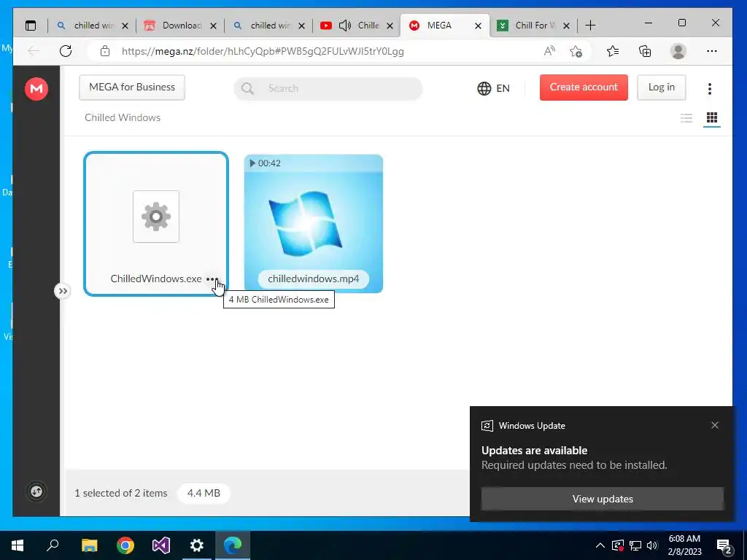Screen dimensions: 747x560
Task: Click the Log in button
Action: click(x=661, y=87)
